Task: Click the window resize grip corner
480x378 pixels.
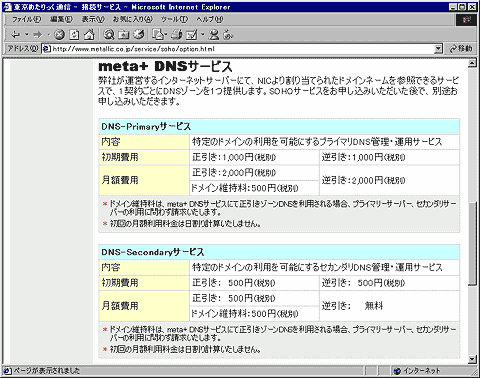Action: coord(474,372)
